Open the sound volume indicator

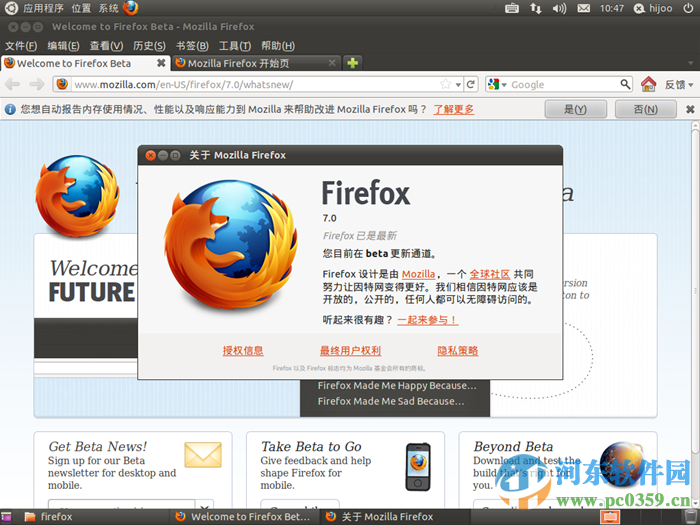click(x=559, y=8)
